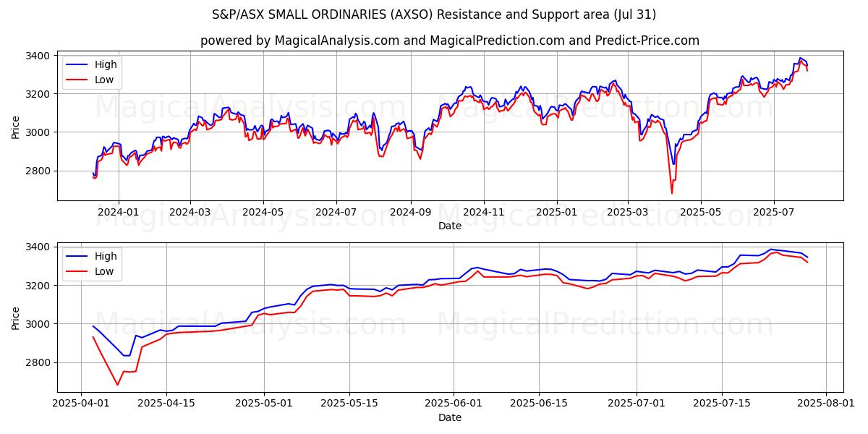
Task: Click the '2025-06-15' x-axis label
Action: pos(540,404)
